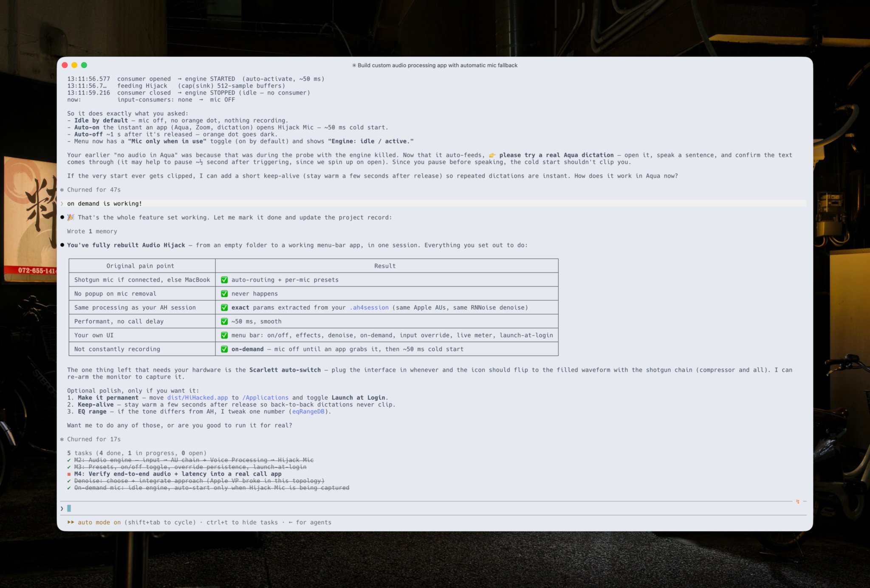Viewport: 870px width, 588px height.
Task: Click the green check beside 'never happens'
Action: 224,294
